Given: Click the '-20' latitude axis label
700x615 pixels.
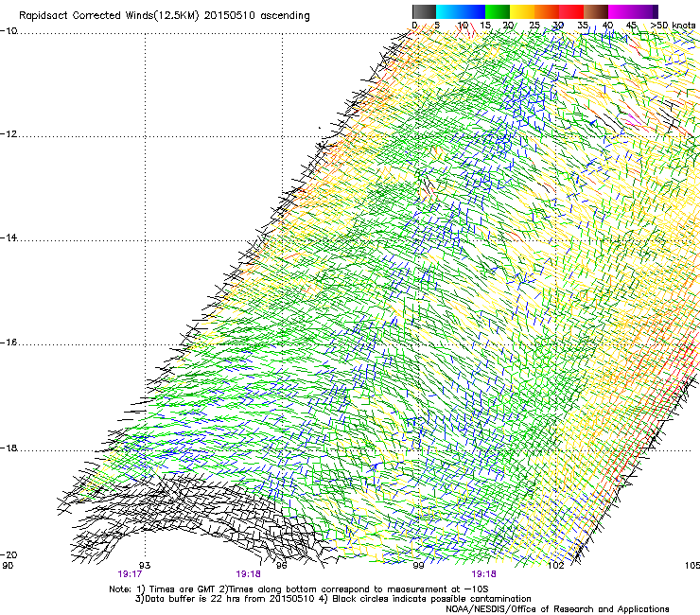Looking at the screenshot, I should click(9, 555).
